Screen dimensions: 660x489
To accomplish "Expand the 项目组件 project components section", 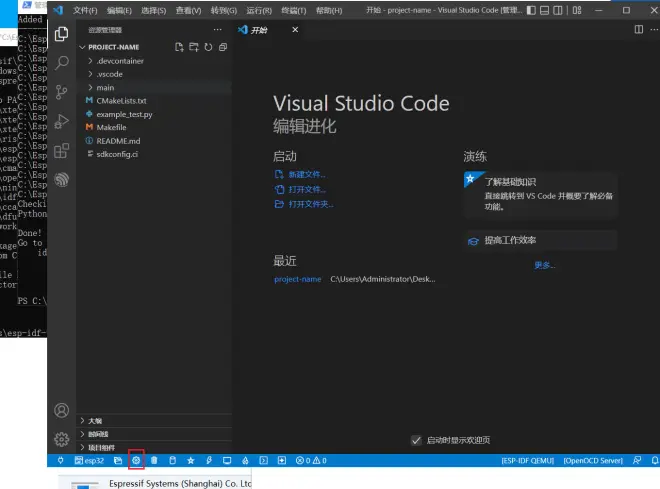I will (x=154, y=447).
